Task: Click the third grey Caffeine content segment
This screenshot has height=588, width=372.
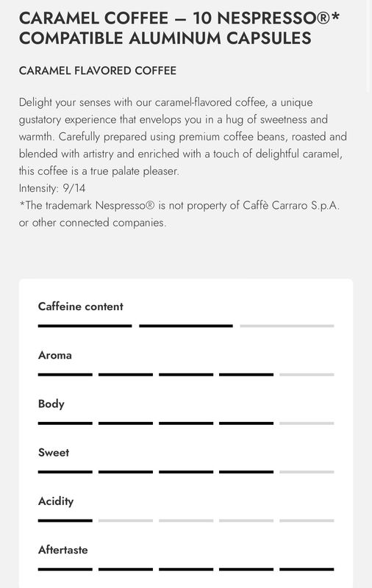Action: click(287, 326)
